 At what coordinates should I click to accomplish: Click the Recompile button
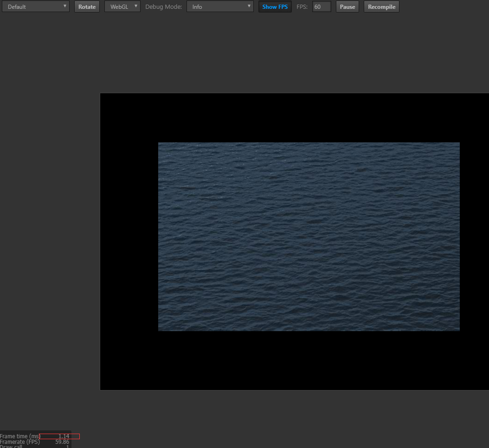pos(381,6)
